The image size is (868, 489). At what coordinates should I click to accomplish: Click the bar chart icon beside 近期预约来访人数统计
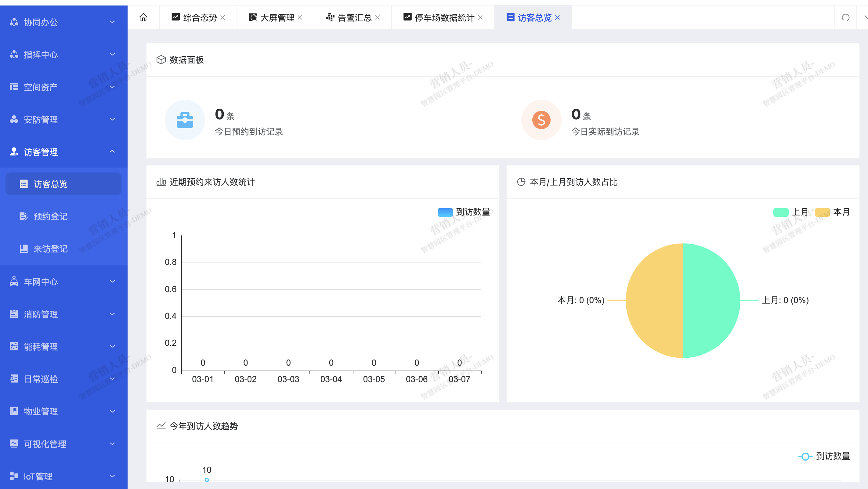tap(161, 182)
